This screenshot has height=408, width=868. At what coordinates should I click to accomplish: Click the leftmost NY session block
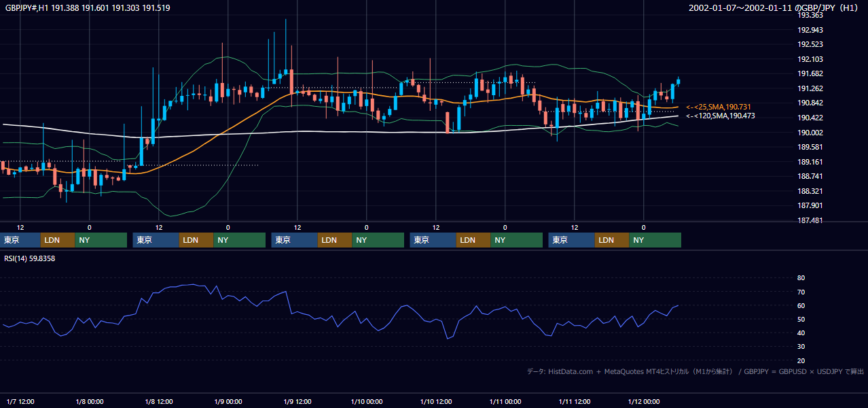click(x=101, y=240)
